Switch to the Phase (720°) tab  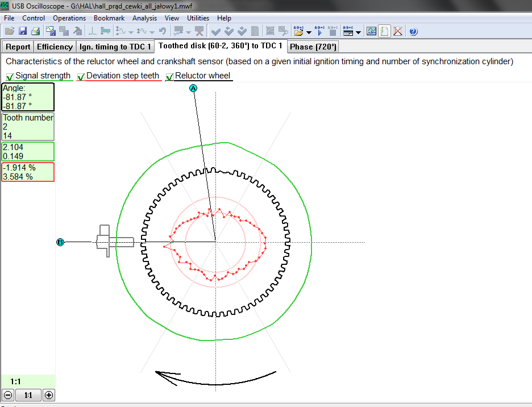point(313,47)
